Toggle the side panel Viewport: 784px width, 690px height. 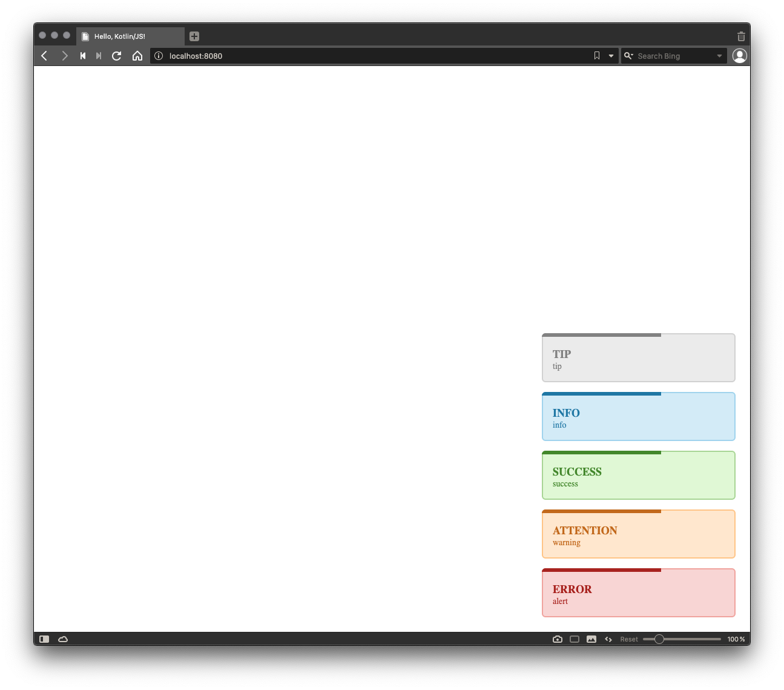point(44,639)
